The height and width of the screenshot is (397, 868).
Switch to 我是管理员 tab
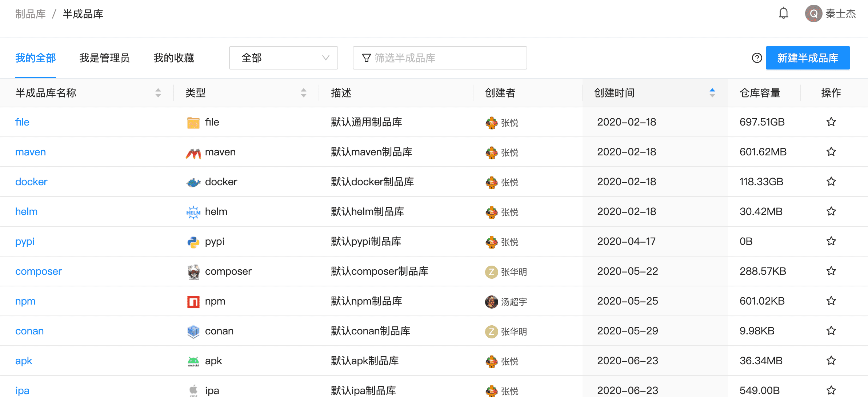coord(104,58)
